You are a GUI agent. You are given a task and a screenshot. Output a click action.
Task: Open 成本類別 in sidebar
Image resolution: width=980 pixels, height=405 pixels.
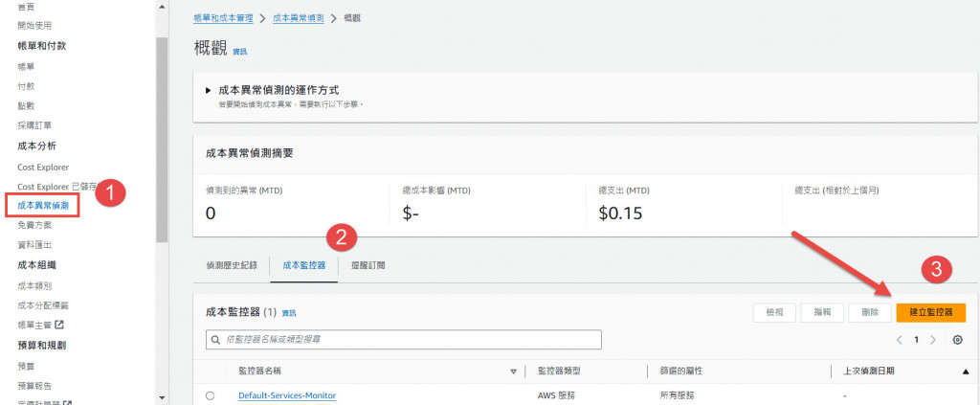coord(34,285)
